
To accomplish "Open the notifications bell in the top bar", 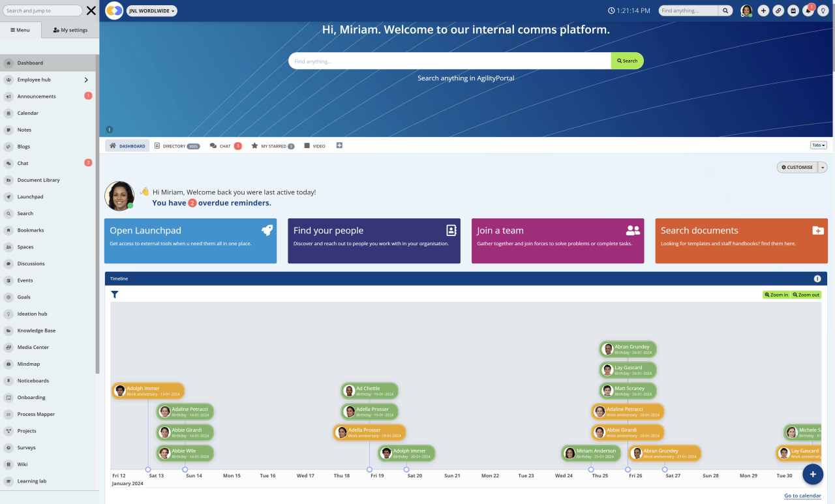I will point(808,10).
